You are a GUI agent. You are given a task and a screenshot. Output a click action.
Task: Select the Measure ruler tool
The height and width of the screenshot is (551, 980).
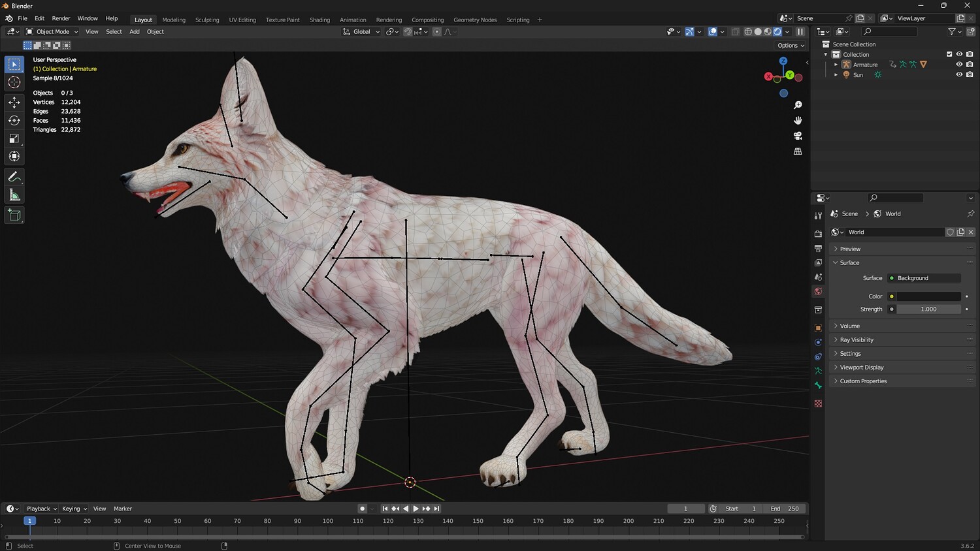(x=14, y=195)
